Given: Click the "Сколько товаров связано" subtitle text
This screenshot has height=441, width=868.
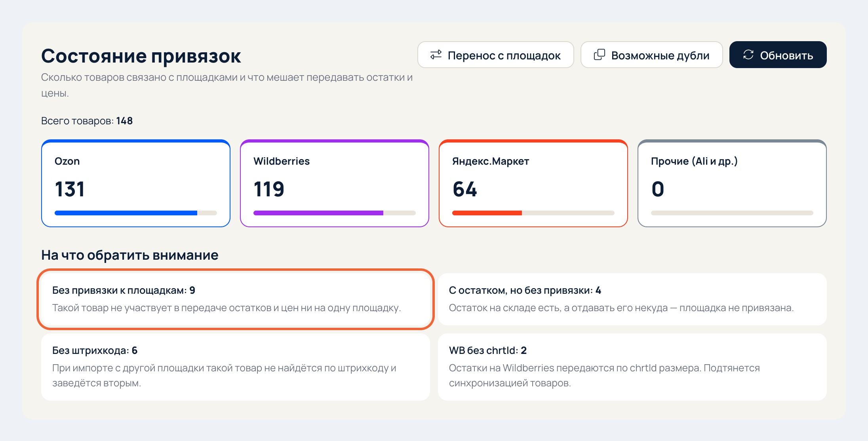Looking at the screenshot, I should pyautogui.click(x=227, y=85).
